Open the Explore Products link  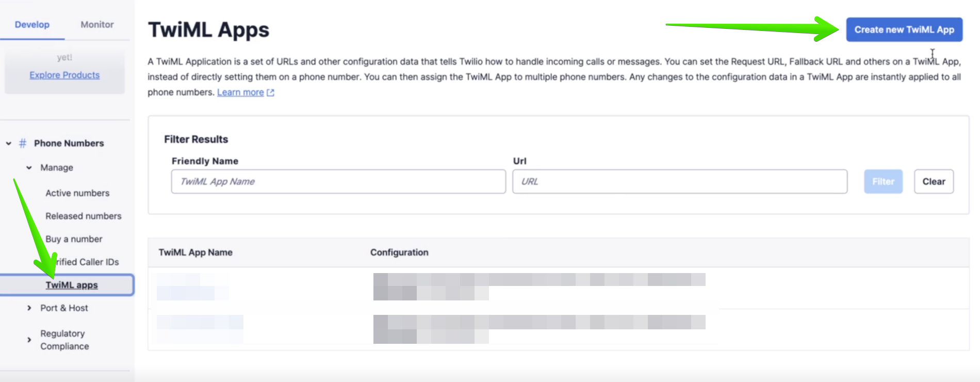pyautogui.click(x=64, y=75)
